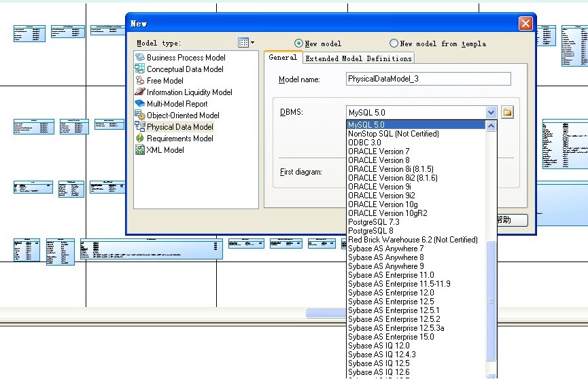This screenshot has width=588, height=379.
Task: Pick Sybase AS Enterprise 12.5
Action: click(416, 301)
